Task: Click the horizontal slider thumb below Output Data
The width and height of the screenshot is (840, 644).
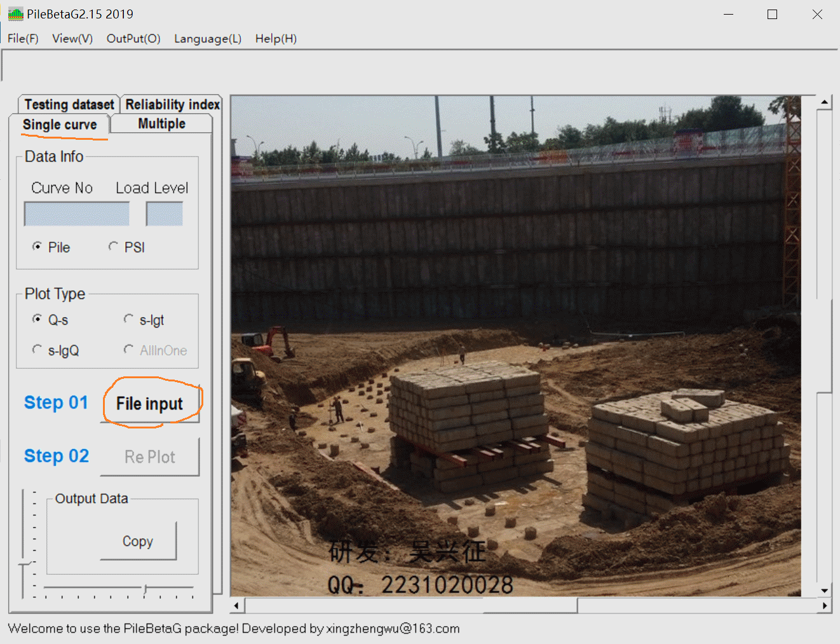Action: click(146, 589)
